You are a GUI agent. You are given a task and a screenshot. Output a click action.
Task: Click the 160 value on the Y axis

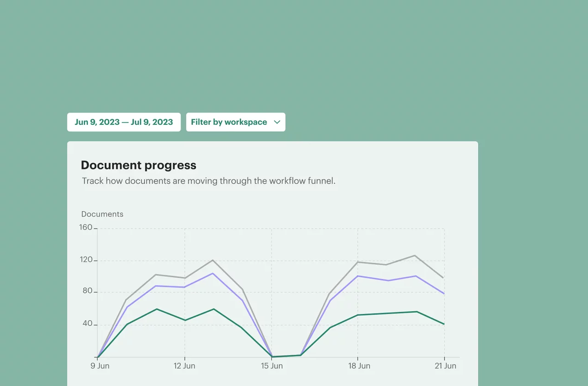point(86,227)
